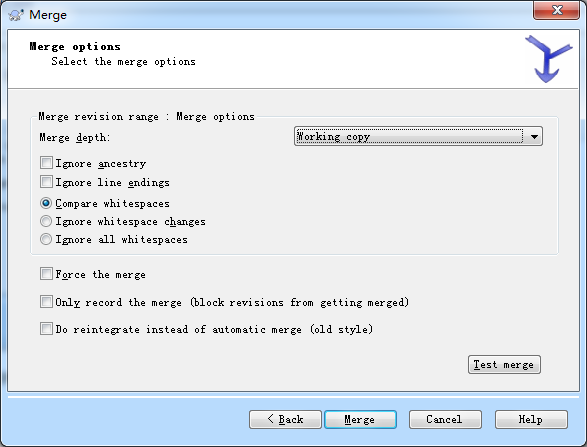Image resolution: width=587 pixels, height=447 pixels.
Task: Click the Merge options heading text
Action: (75, 46)
